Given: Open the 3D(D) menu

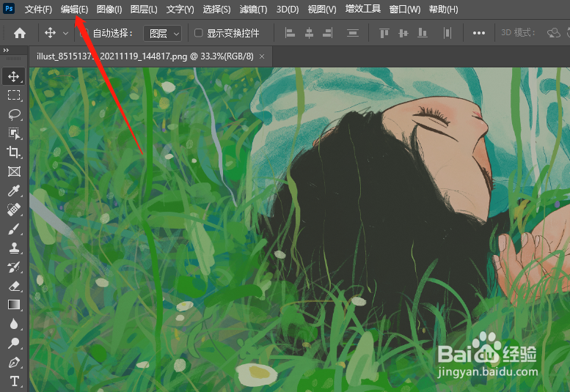Looking at the screenshot, I should coord(288,9).
